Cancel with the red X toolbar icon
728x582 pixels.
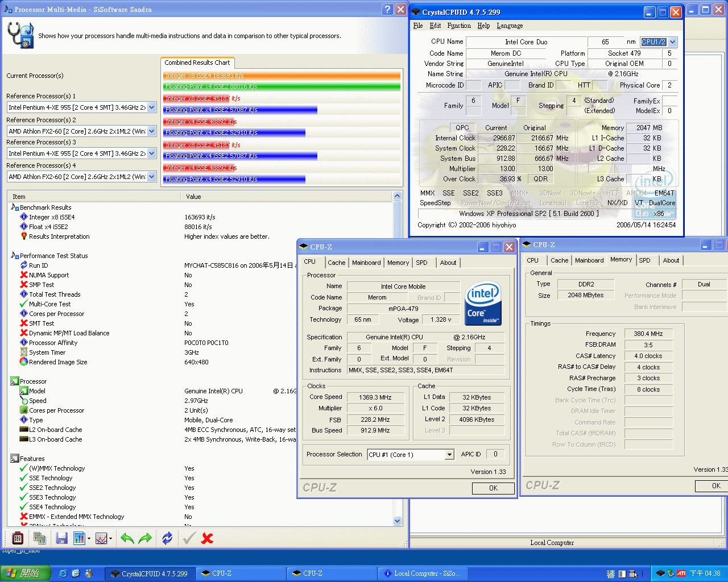pos(208,538)
